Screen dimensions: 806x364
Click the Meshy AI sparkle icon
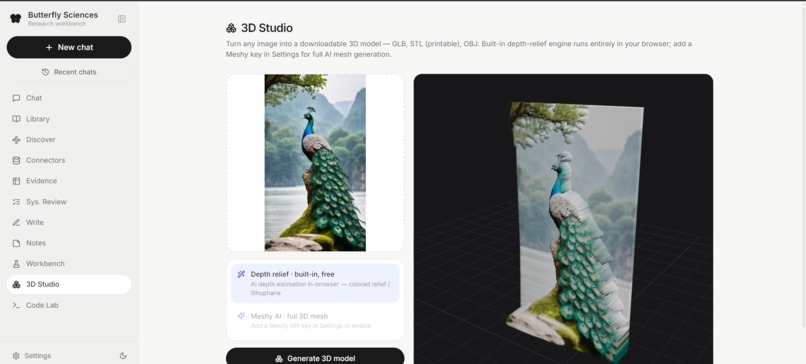pos(241,316)
